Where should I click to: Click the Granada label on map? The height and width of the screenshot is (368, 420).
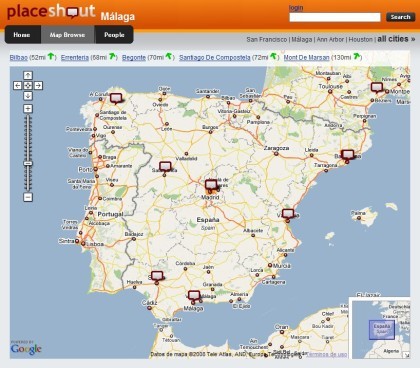click(212, 284)
